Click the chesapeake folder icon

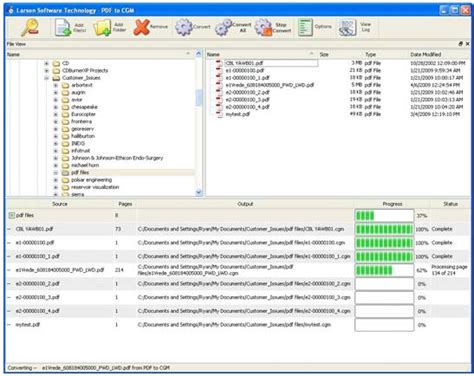[66, 107]
